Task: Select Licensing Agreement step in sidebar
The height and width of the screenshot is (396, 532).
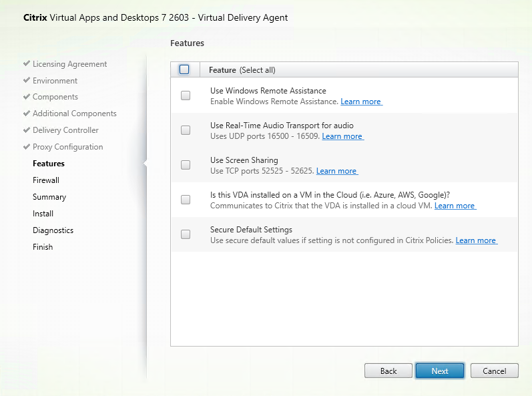Action: point(69,64)
